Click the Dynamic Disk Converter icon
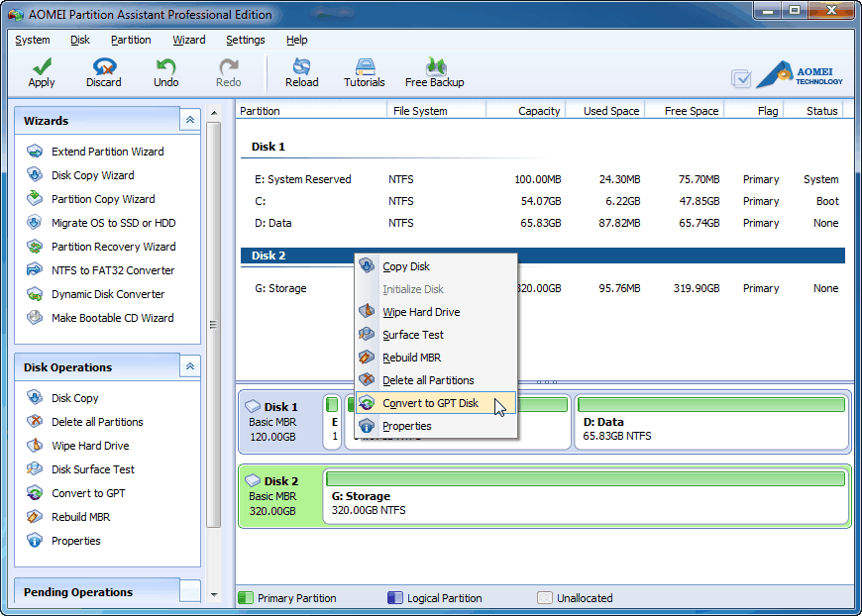Image resolution: width=862 pixels, height=616 pixels. tap(35, 294)
